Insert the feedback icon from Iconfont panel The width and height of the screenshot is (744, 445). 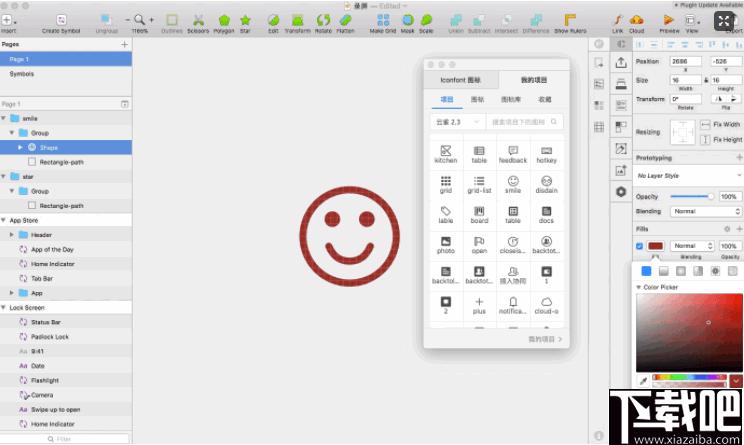coord(513,154)
